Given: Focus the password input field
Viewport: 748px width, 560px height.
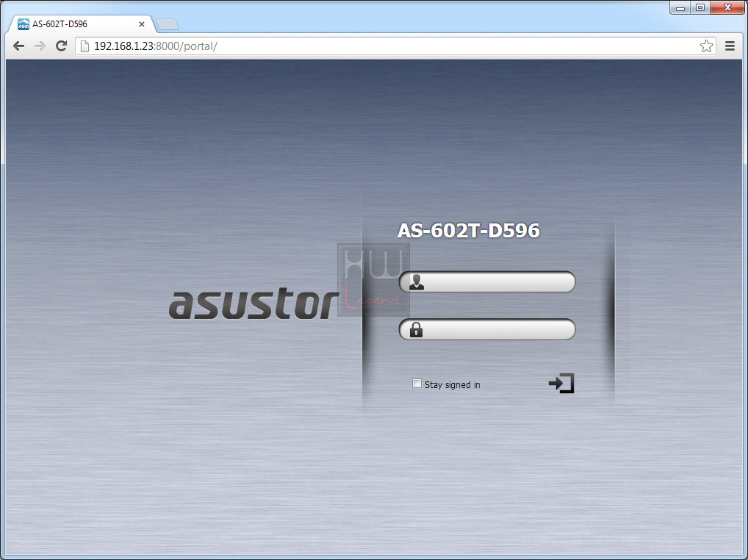Looking at the screenshot, I should click(487, 329).
